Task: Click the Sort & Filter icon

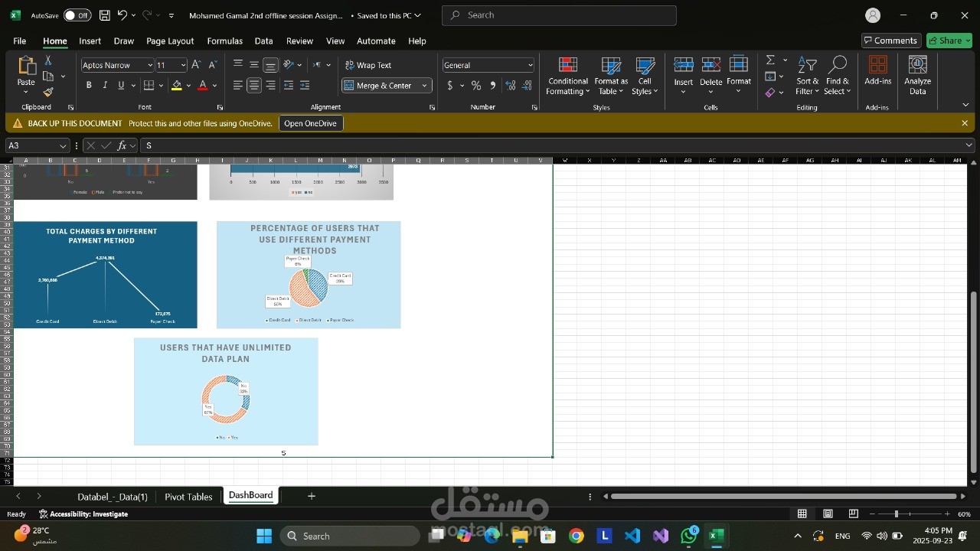Action: (x=807, y=77)
